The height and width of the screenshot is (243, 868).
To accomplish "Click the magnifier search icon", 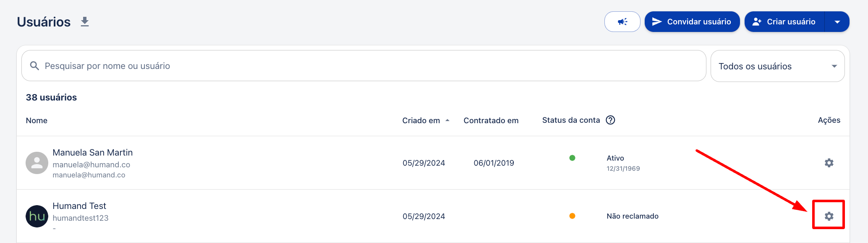I will click(34, 66).
